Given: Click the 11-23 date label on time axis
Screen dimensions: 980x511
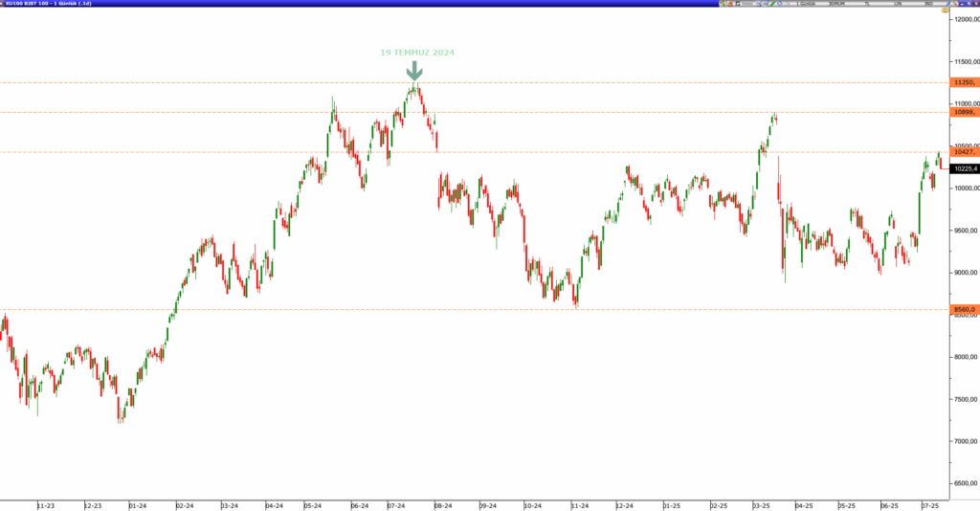Looking at the screenshot, I should pyautogui.click(x=46, y=506).
